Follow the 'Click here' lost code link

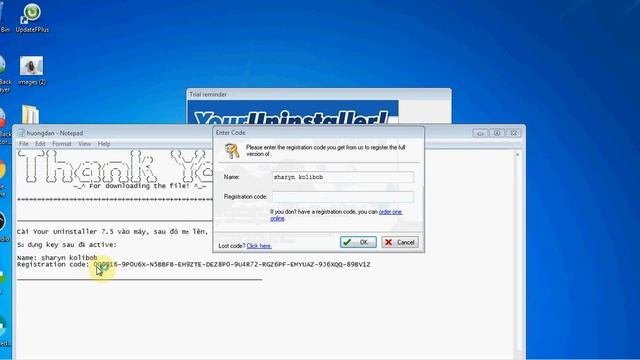(x=259, y=246)
